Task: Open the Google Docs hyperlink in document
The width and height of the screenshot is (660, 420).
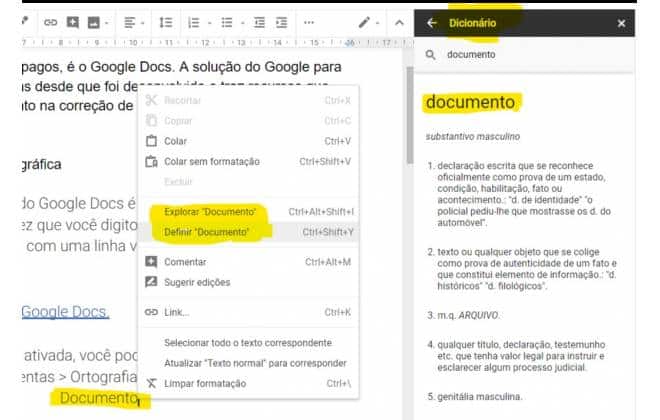Action: 65,312
